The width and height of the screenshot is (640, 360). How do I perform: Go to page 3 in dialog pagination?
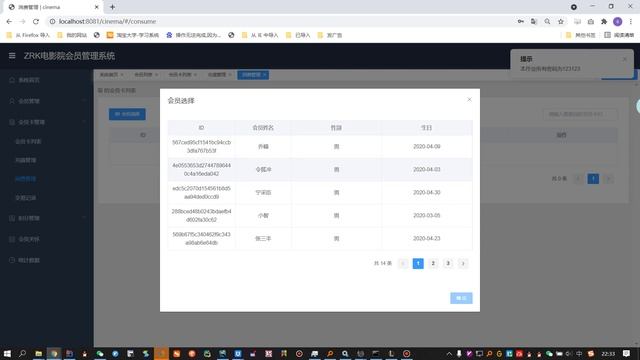(448, 264)
